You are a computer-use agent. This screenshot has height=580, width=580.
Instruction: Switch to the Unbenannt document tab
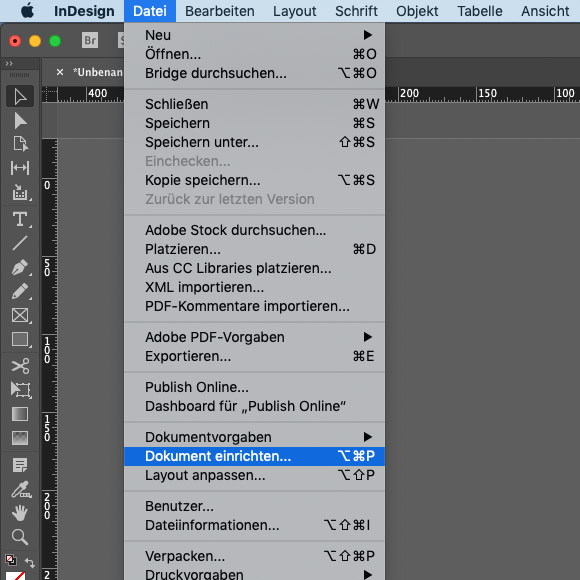pyautogui.click(x=98, y=72)
